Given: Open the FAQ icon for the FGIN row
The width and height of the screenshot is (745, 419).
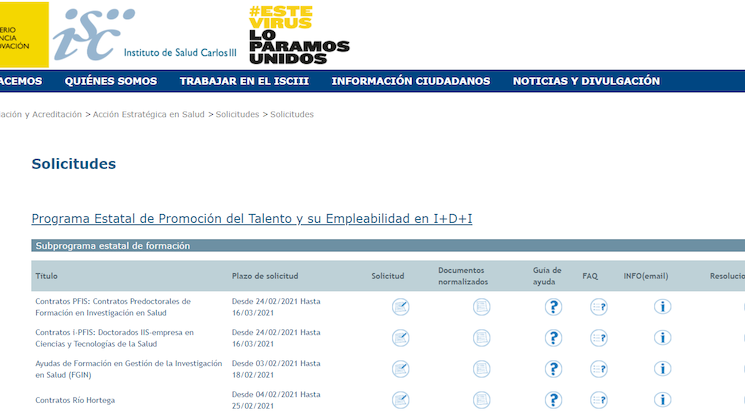Looking at the screenshot, I should (x=599, y=369).
